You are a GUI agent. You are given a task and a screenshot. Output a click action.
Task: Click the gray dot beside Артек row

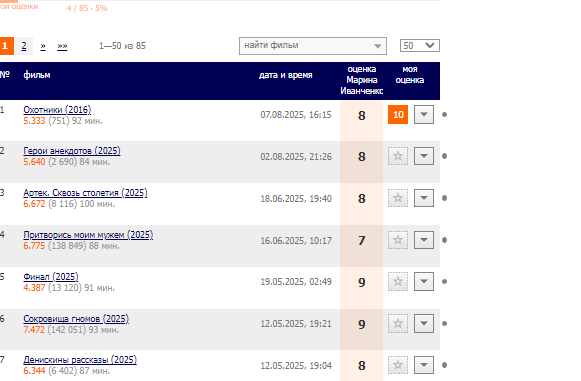click(445, 198)
